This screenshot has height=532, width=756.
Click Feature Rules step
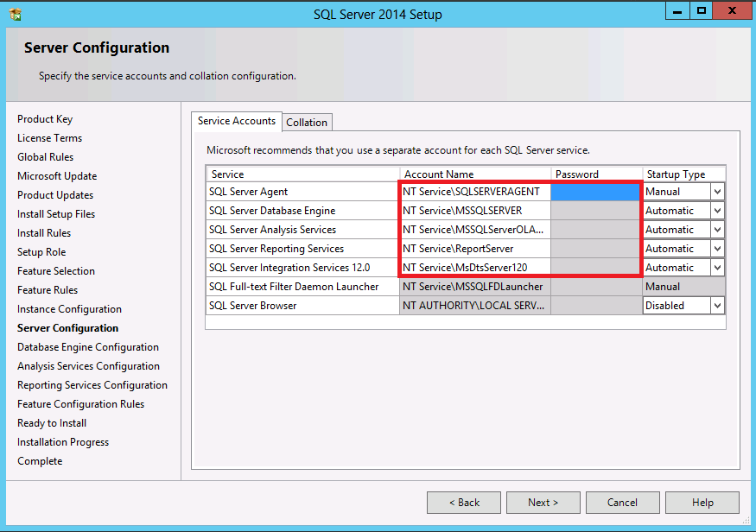pos(48,290)
